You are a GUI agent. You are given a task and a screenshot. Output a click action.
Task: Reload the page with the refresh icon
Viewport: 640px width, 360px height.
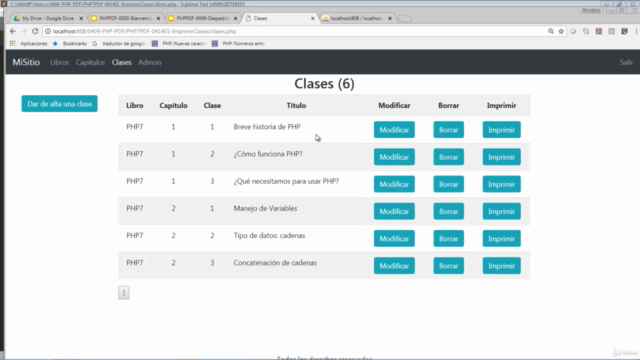[35, 31]
